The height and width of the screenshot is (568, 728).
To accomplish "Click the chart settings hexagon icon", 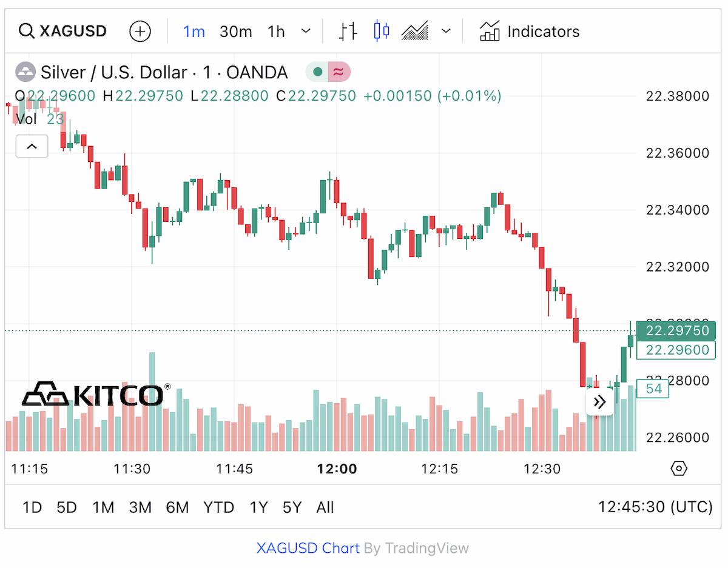I will (679, 469).
